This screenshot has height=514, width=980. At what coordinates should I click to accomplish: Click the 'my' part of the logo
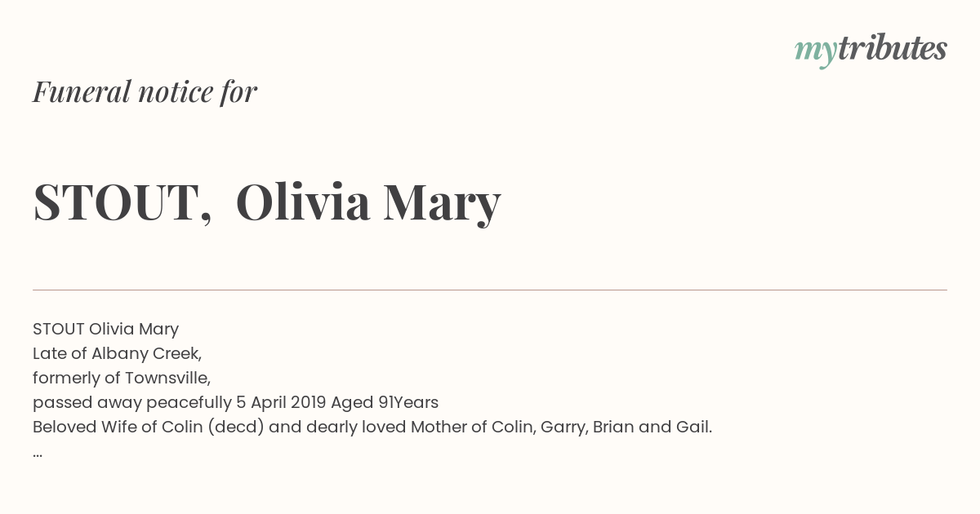(x=815, y=52)
